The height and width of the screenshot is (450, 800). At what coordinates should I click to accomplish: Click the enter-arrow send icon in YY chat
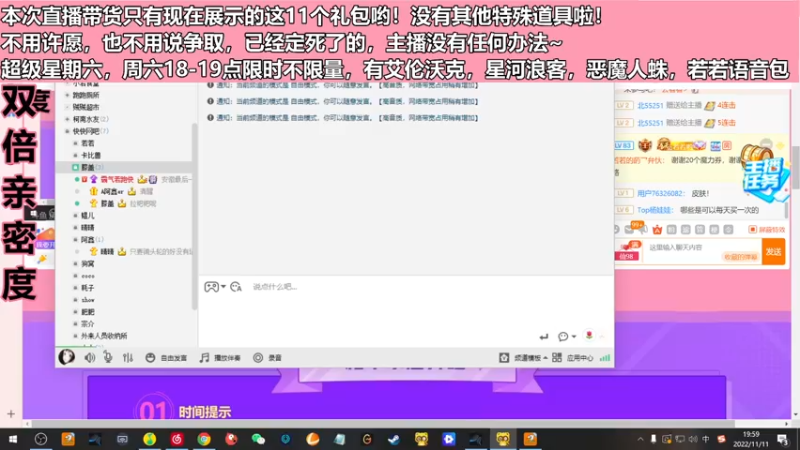click(x=544, y=336)
